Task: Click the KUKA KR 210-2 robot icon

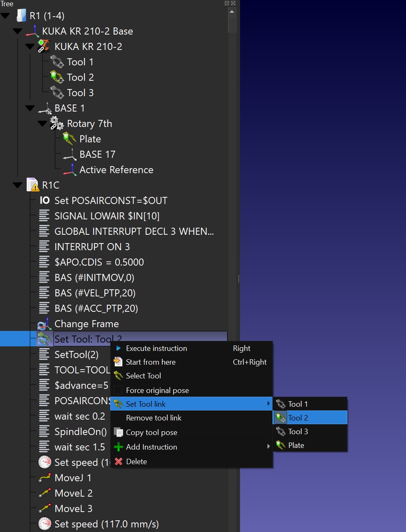Action: [x=44, y=46]
